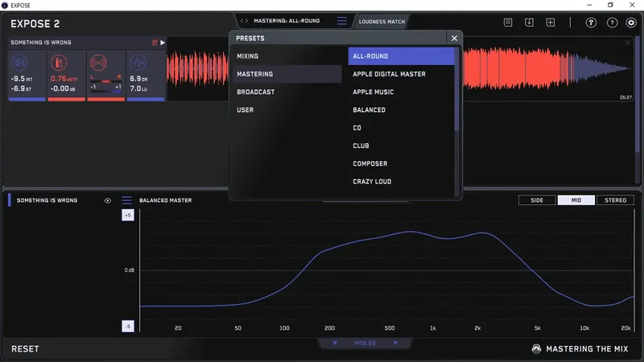Play the Something Is Wrong track
Viewport: 644px width, 362px height.
pos(163,43)
